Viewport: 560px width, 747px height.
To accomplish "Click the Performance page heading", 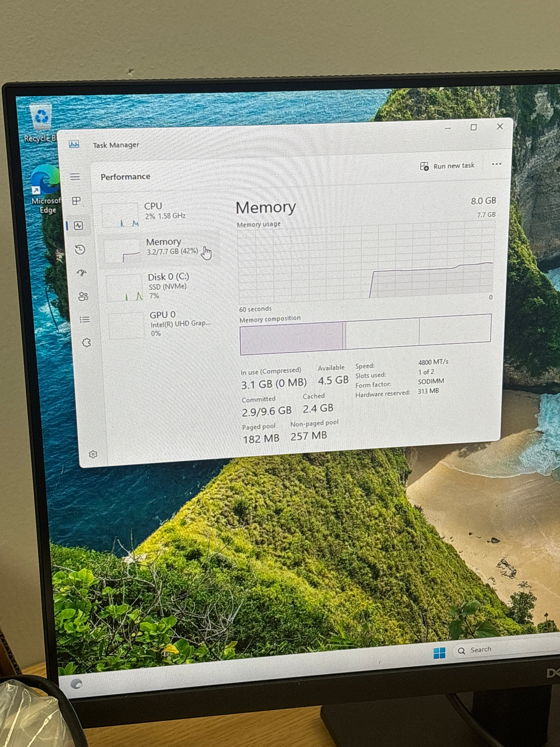I will (125, 176).
